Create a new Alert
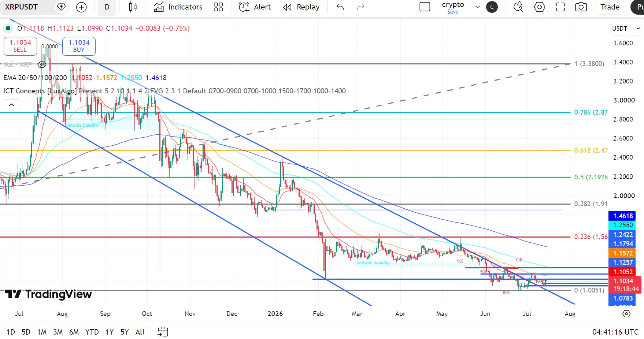 click(255, 7)
